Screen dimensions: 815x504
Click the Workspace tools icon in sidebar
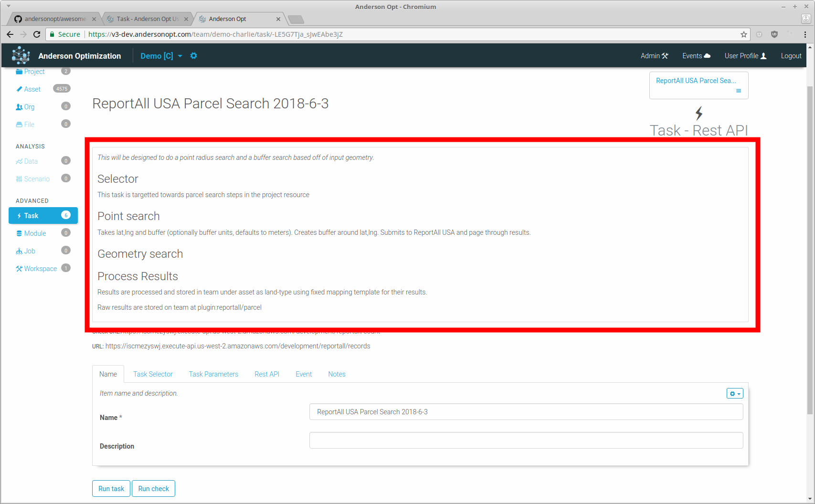tap(19, 269)
